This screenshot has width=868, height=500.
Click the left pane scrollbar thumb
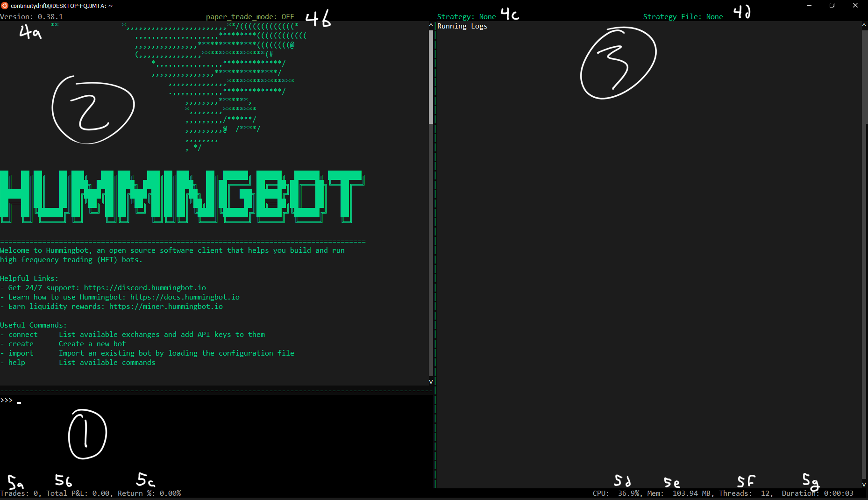tap(431, 77)
